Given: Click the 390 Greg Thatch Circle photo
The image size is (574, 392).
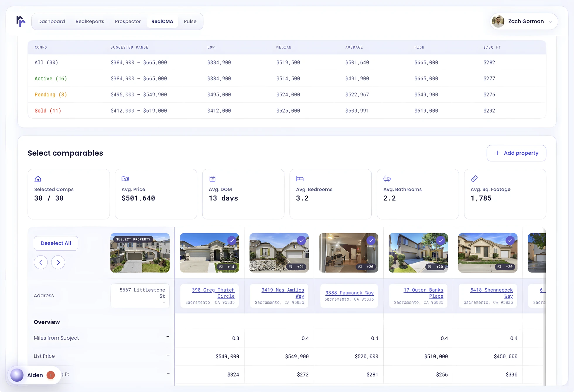Looking at the screenshot, I should (x=209, y=253).
